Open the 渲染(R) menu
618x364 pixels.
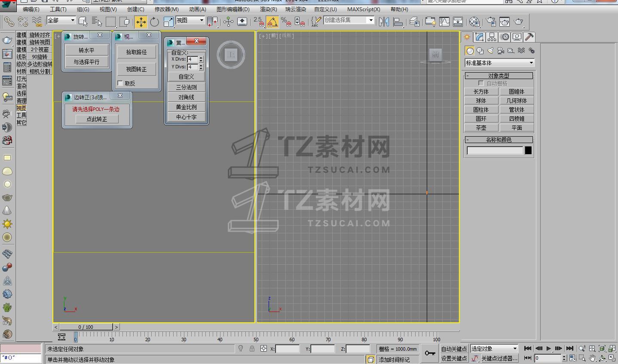268,9
